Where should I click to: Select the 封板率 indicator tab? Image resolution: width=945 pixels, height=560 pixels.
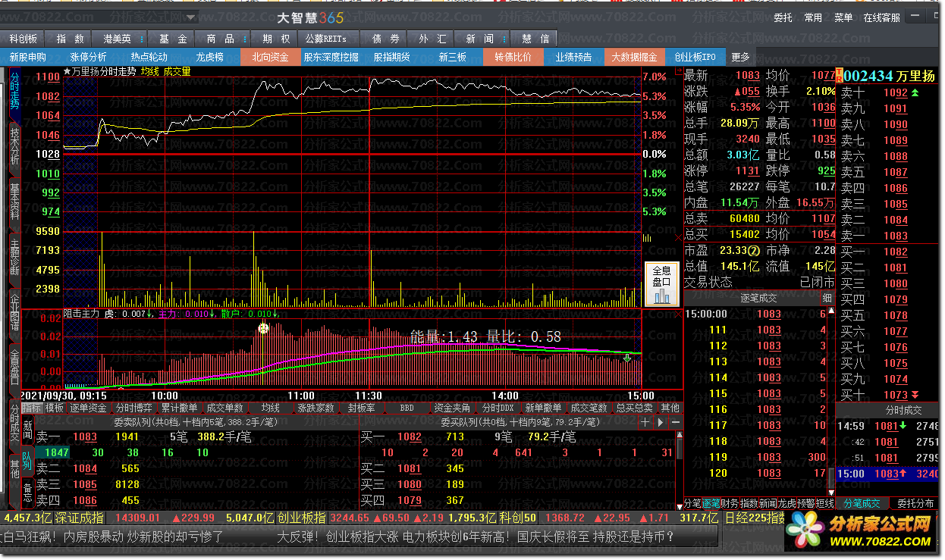point(362,408)
